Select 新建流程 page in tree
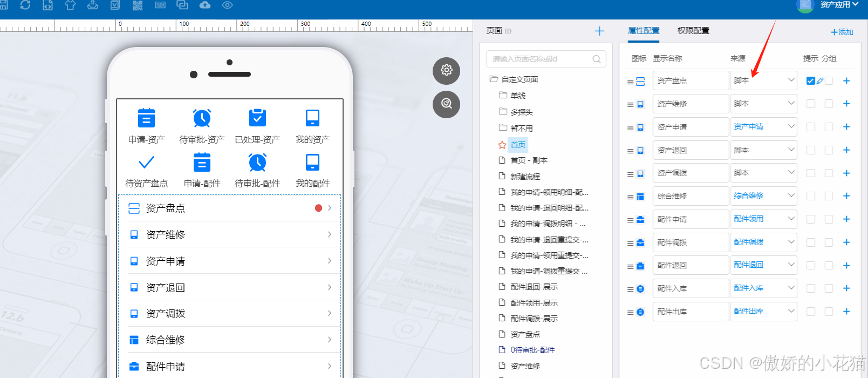Screen dimensions: 868x378 (x=525, y=177)
